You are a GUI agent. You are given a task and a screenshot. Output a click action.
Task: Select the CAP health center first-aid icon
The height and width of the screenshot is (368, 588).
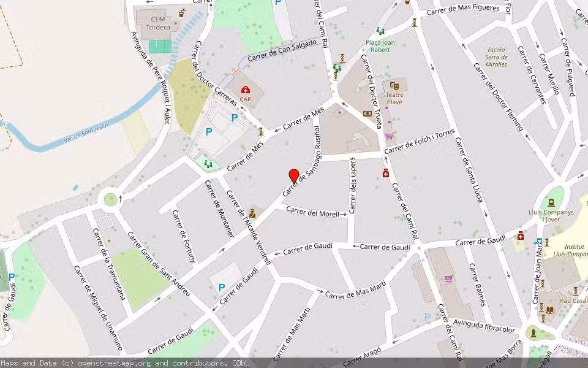click(x=246, y=90)
